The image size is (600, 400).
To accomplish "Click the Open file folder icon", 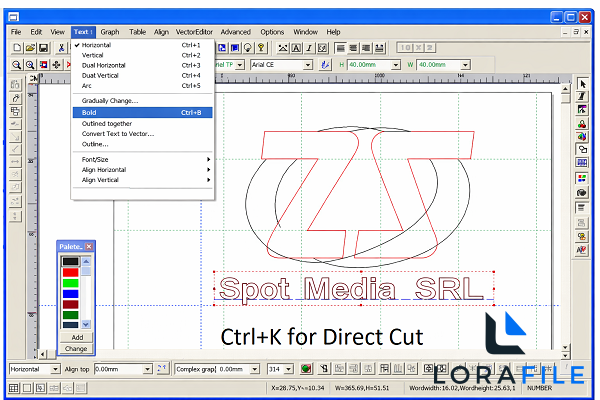I will tap(30, 48).
